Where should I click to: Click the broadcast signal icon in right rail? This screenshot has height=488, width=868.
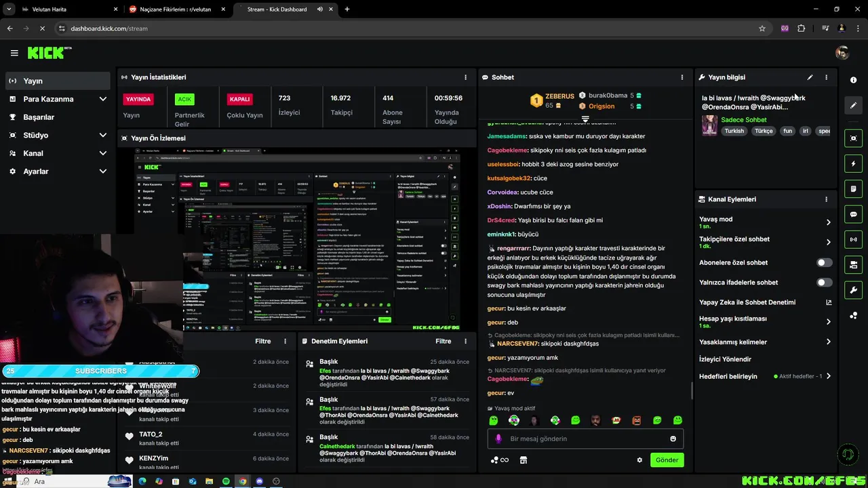point(853,239)
